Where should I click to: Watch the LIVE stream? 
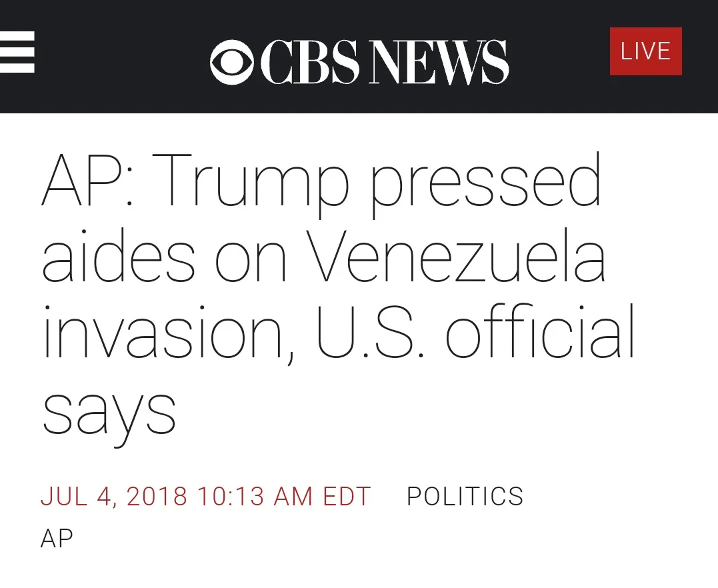pos(645,51)
